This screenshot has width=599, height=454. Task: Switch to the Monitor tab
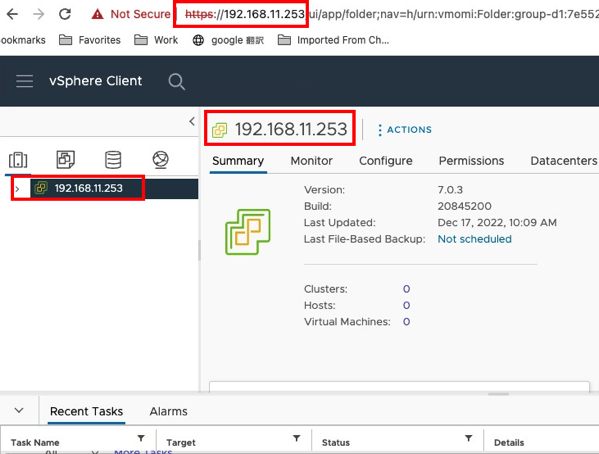(x=311, y=161)
